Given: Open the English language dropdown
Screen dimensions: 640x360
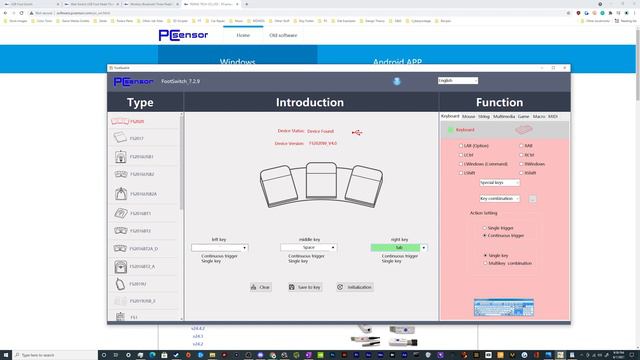Looking at the screenshot, I should click(458, 81).
